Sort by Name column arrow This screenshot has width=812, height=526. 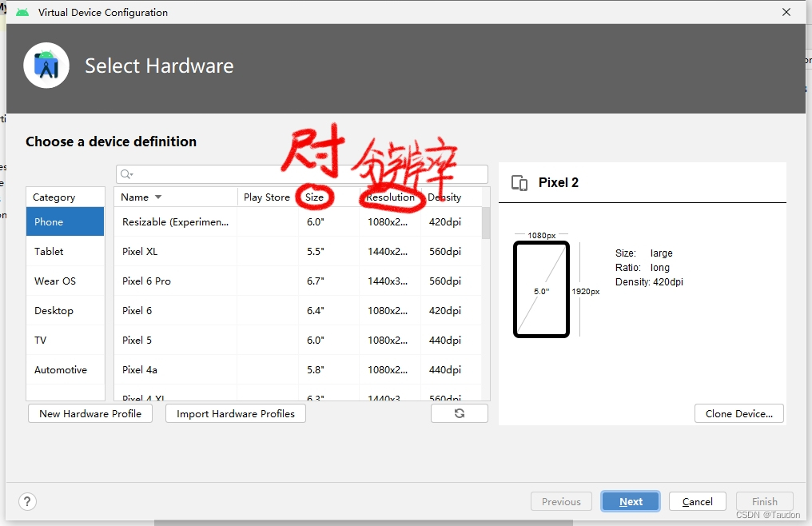tap(158, 197)
